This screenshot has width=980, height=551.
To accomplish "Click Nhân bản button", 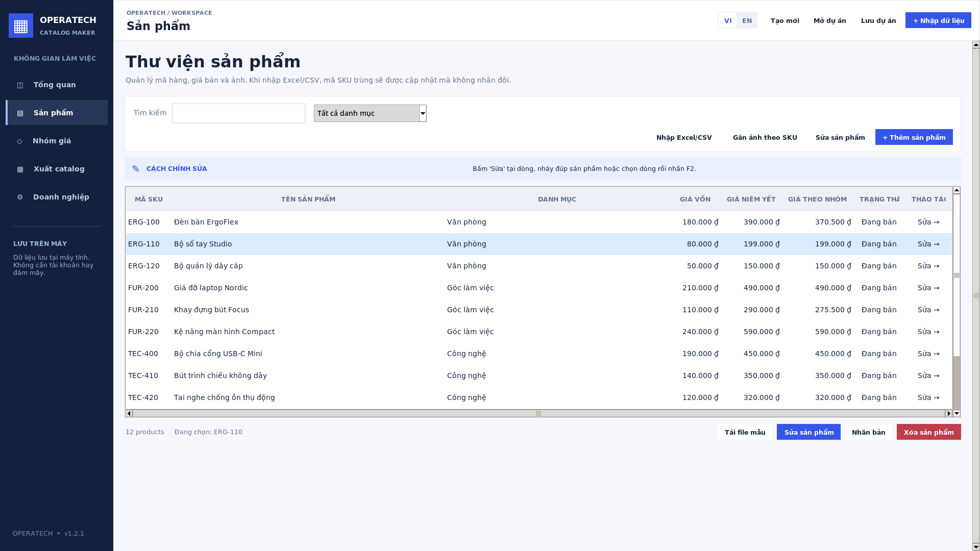I will (868, 432).
